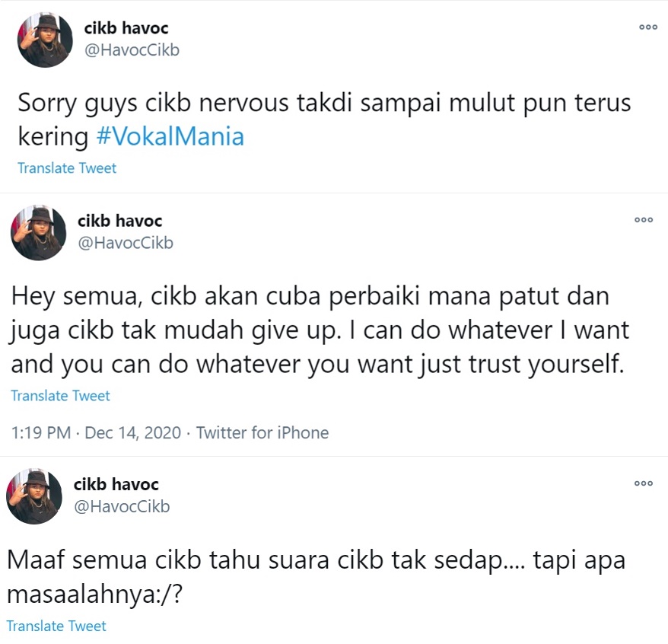Viewport: 668px width, 644px height.
Task: Click the profile avatar on the second tweet
Action: pos(38,233)
